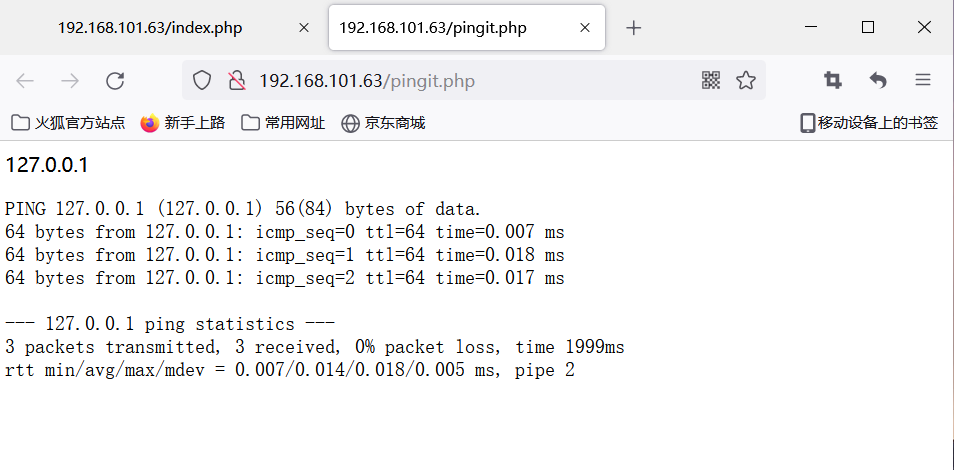Close the index.php tab

pyautogui.click(x=304, y=28)
